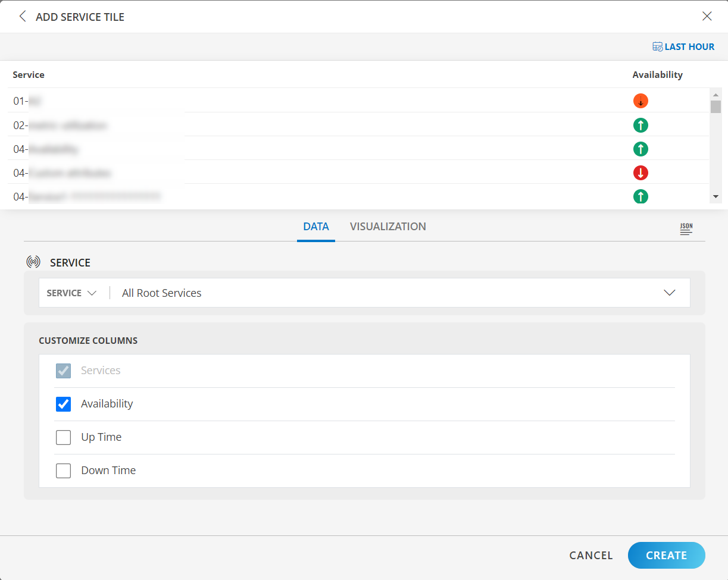The width and height of the screenshot is (728, 580).
Task: Click the service broadcast icon beside SERVICE
Action: [x=33, y=261]
